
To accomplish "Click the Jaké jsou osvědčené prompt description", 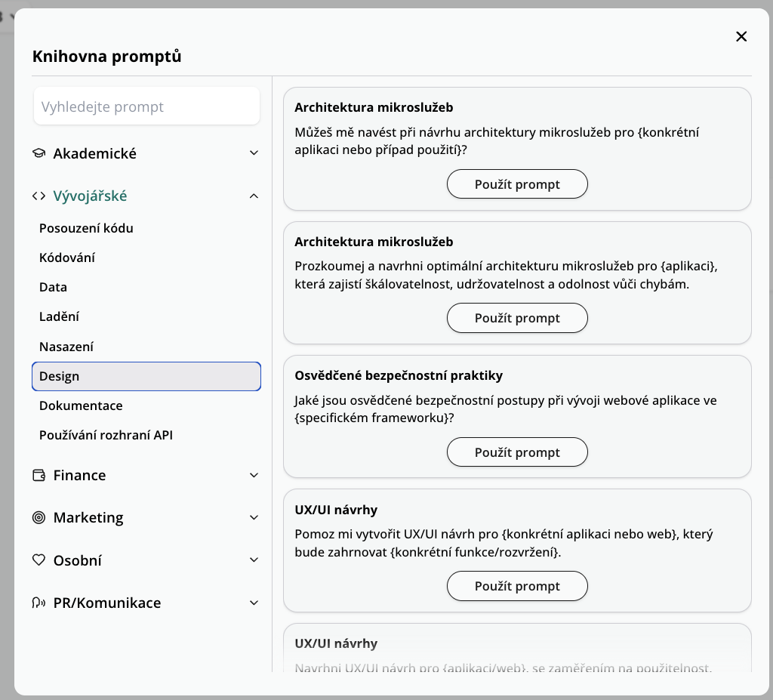I will coord(506,409).
